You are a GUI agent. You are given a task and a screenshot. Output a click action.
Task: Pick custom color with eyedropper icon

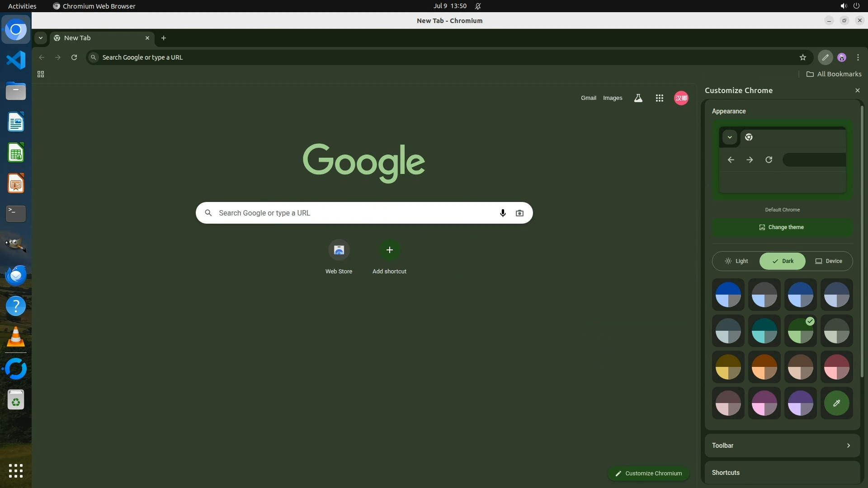point(836,403)
